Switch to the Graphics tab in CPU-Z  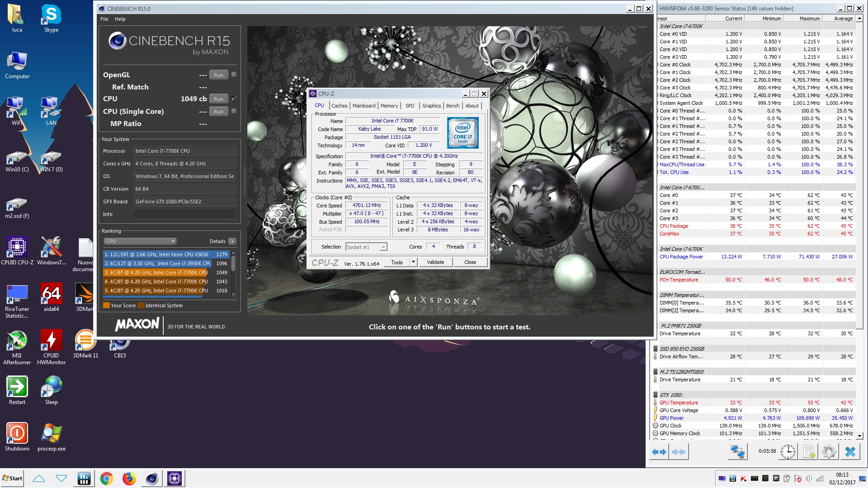(x=432, y=106)
